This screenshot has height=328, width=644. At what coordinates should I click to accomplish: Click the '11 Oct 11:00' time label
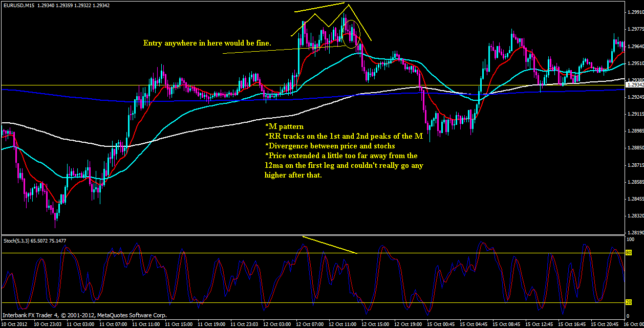click(146, 324)
